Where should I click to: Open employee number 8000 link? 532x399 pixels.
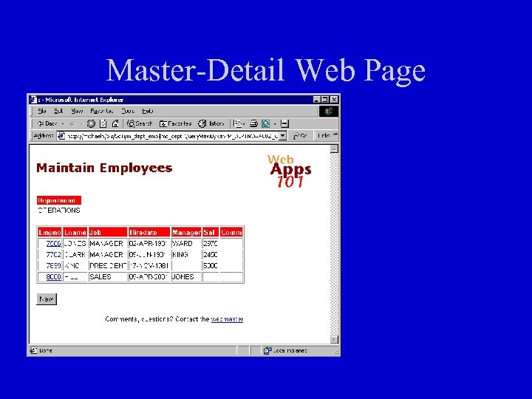(54, 277)
